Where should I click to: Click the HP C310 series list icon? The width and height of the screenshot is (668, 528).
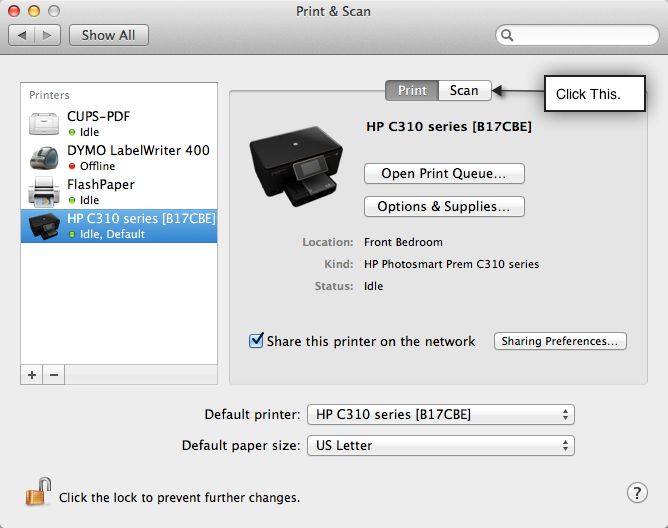click(x=44, y=226)
